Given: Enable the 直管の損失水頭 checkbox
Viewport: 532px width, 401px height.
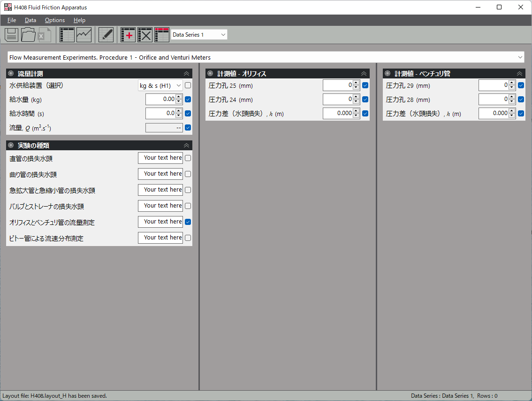Looking at the screenshot, I should tap(188, 158).
